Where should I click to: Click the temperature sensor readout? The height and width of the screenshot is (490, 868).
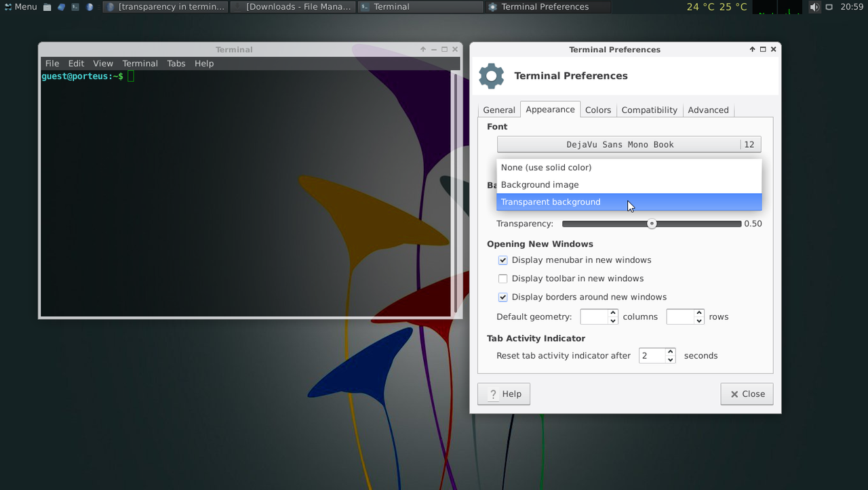[x=717, y=7]
